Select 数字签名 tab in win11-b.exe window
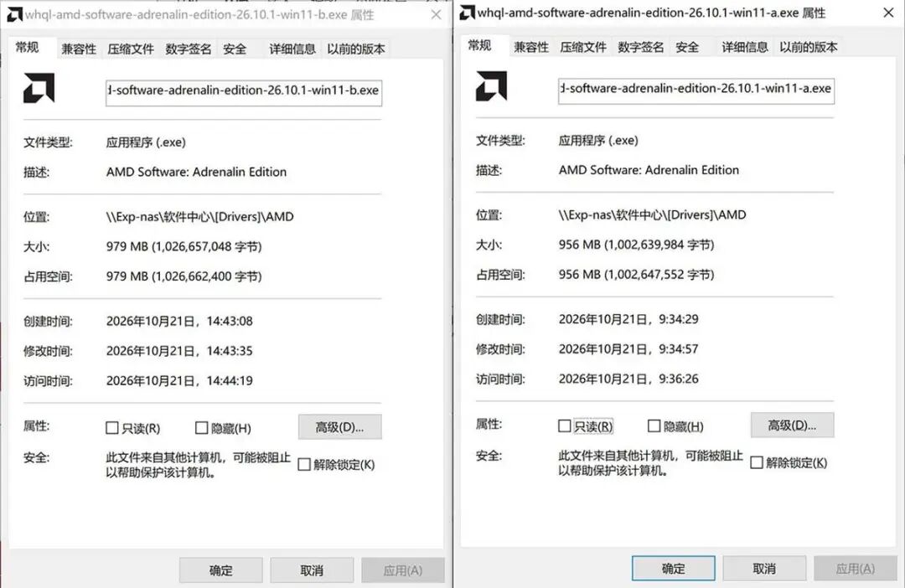Image resolution: width=905 pixels, height=588 pixels. click(189, 49)
